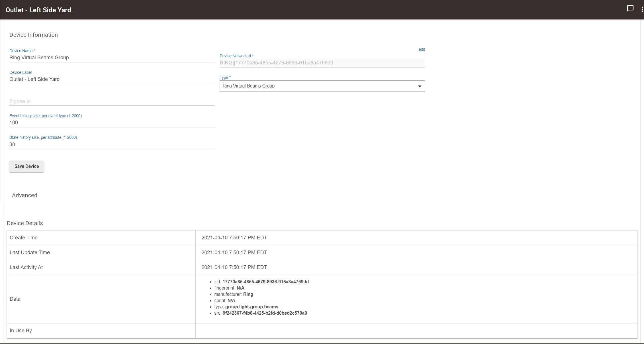The width and height of the screenshot is (644, 344).
Task: Click the serial: N/A entry
Action: tap(225, 300)
